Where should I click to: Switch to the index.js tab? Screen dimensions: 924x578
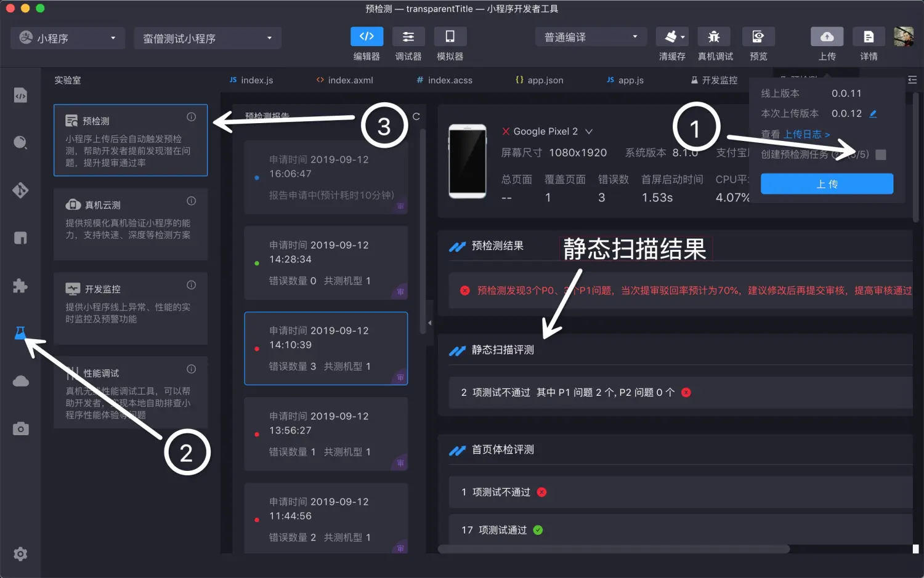click(x=251, y=80)
